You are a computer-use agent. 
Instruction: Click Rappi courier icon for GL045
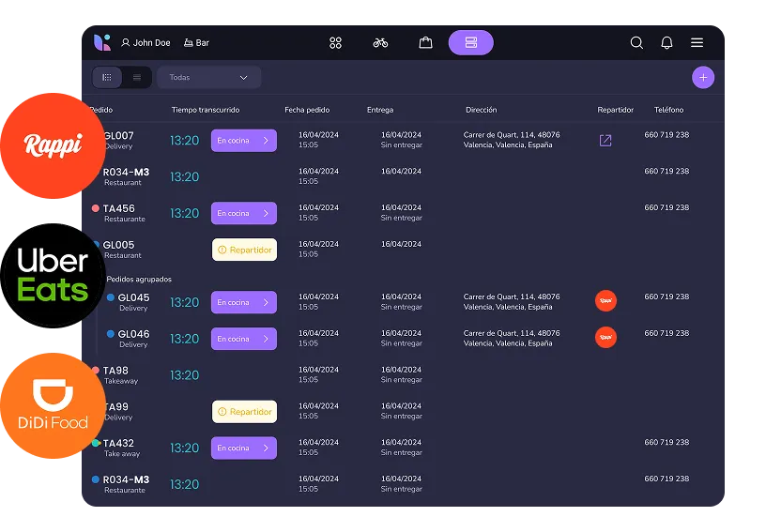point(605,300)
